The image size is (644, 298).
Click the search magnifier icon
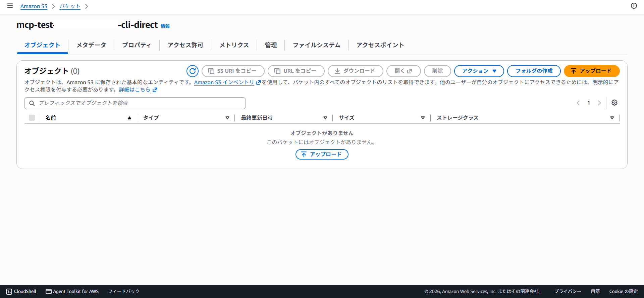point(32,103)
